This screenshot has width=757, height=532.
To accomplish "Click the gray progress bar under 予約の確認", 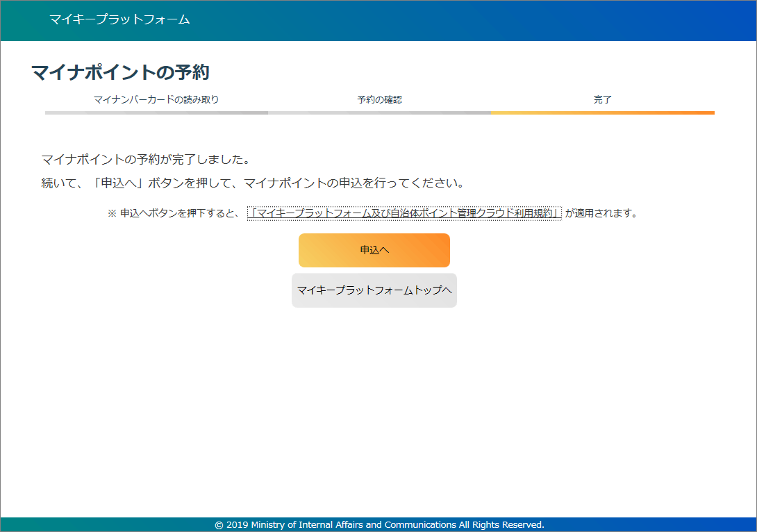I will click(x=379, y=113).
